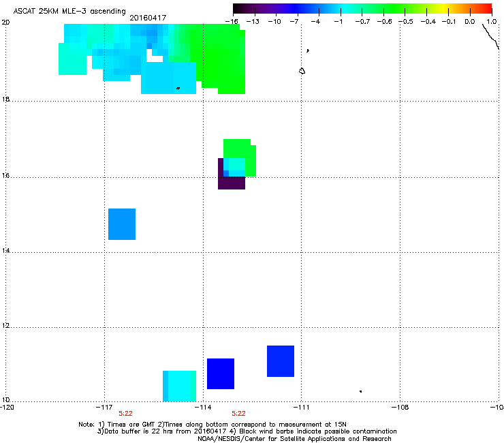Click the color bar label -16
Image resolution: width=504 pixels, height=443 pixels.
232,22
